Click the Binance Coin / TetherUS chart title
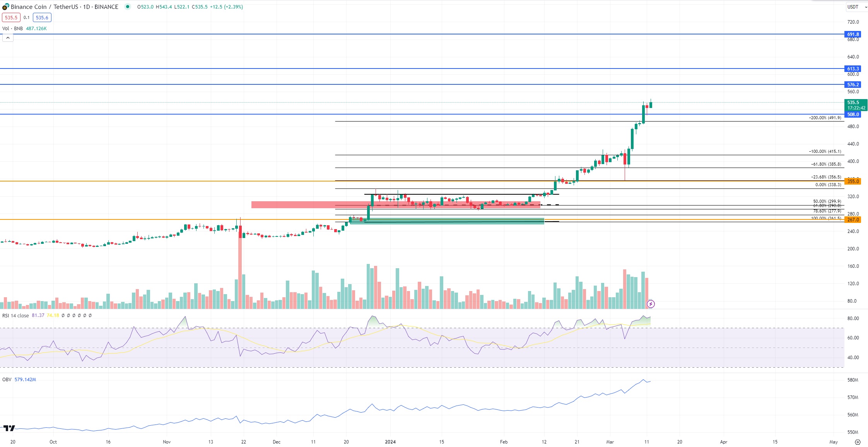Image resolution: width=868 pixels, height=447 pixels. pyautogui.click(x=64, y=7)
